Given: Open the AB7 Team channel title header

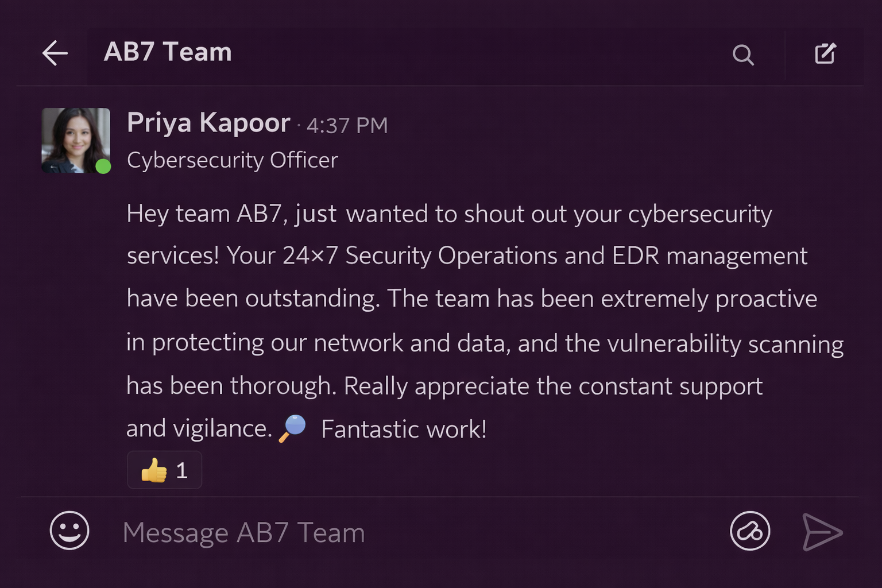Looking at the screenshot, I should tap(167, 52).
